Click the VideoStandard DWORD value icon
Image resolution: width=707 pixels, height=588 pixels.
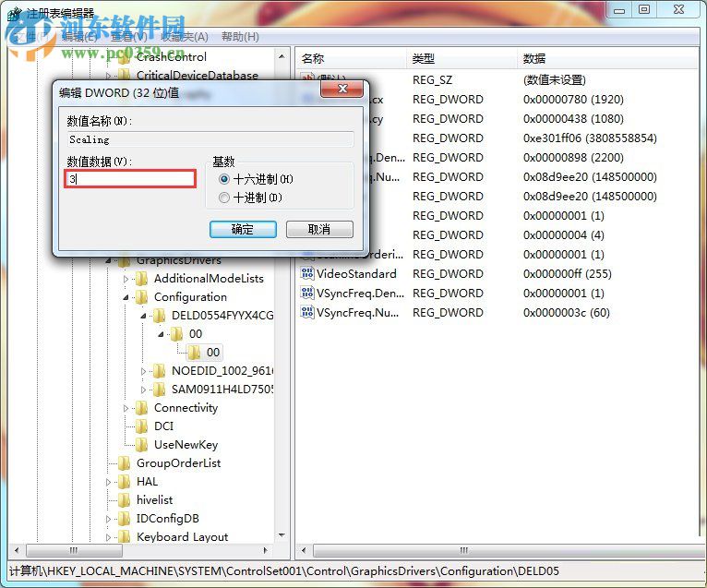coord(307,273)
